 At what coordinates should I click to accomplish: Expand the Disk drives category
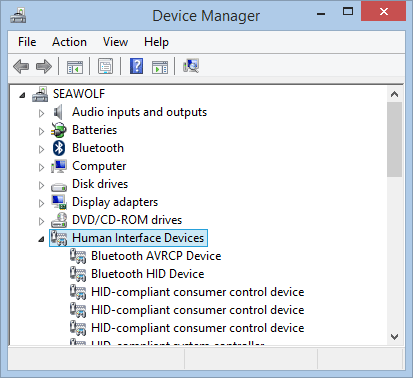(x=41, y=185)
